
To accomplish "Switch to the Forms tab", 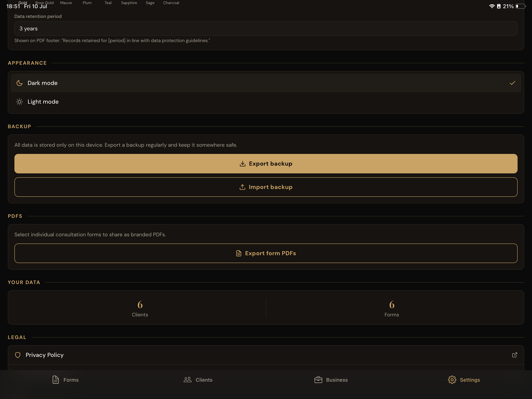I will click(65, 380).
